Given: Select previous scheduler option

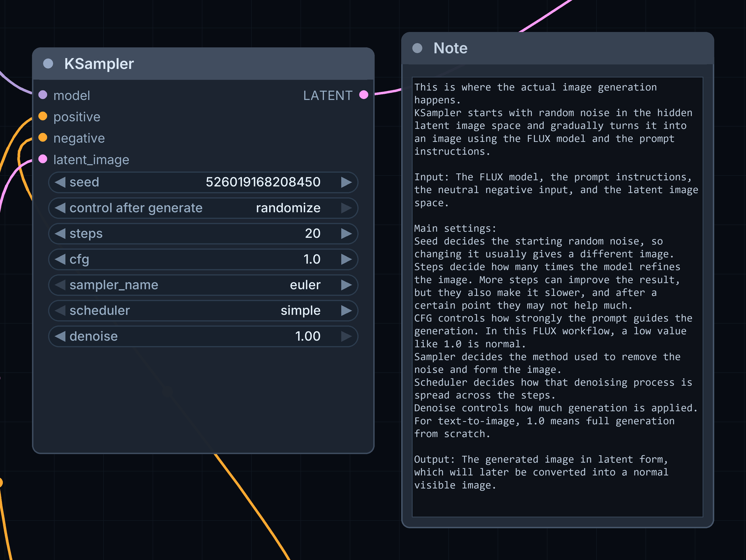Looking at the screenshot, I should point(60,310).
